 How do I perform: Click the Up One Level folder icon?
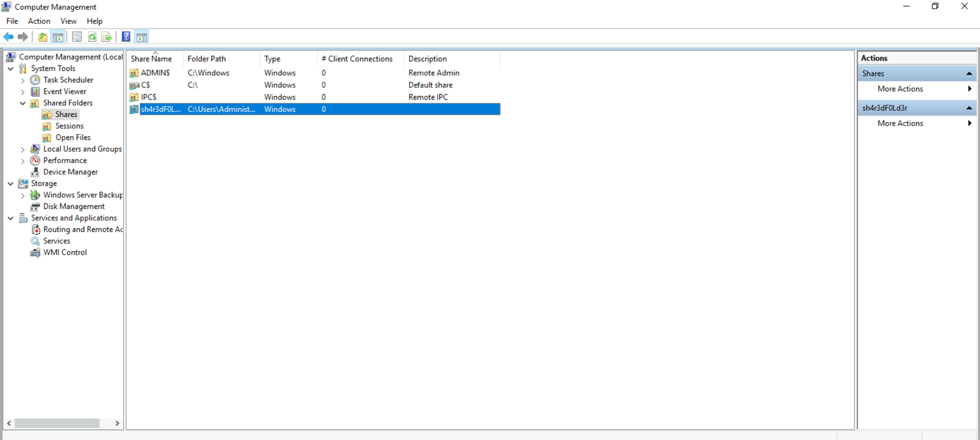click(43, 37)
